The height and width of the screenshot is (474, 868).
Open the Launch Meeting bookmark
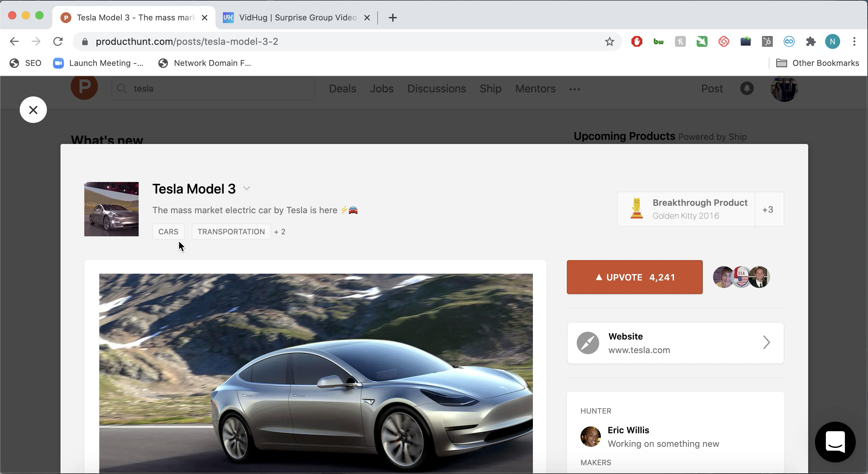(x=98, y=63)
